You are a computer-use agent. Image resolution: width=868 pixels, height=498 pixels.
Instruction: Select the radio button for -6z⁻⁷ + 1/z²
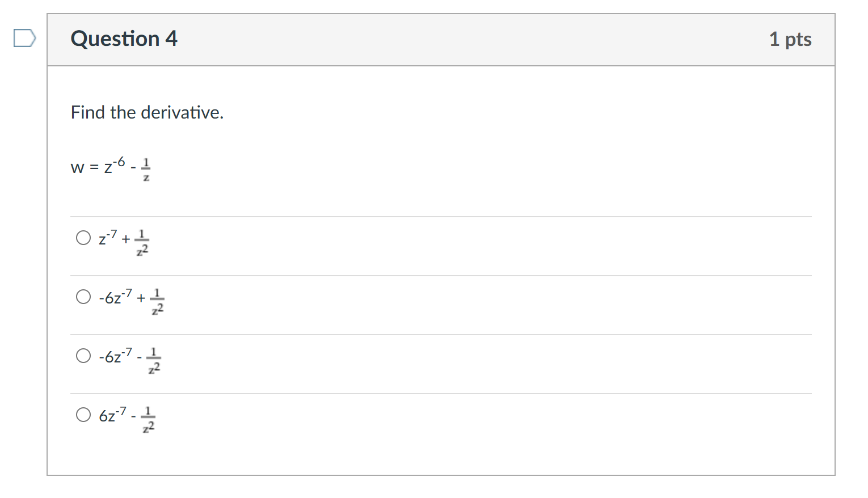tap(83, 297)
